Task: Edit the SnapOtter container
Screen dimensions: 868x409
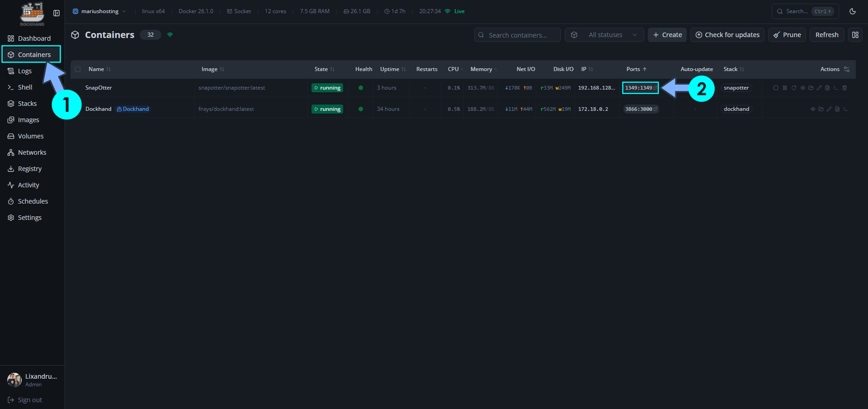Action: tap(819, 88)
